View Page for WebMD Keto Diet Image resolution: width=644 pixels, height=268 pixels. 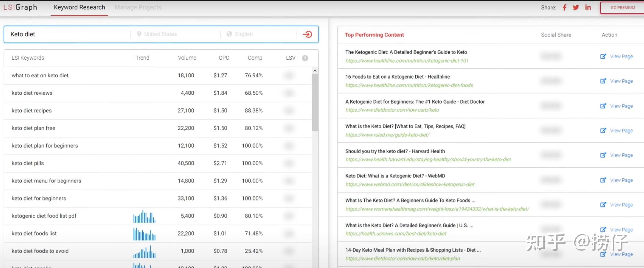pos(621,180)
